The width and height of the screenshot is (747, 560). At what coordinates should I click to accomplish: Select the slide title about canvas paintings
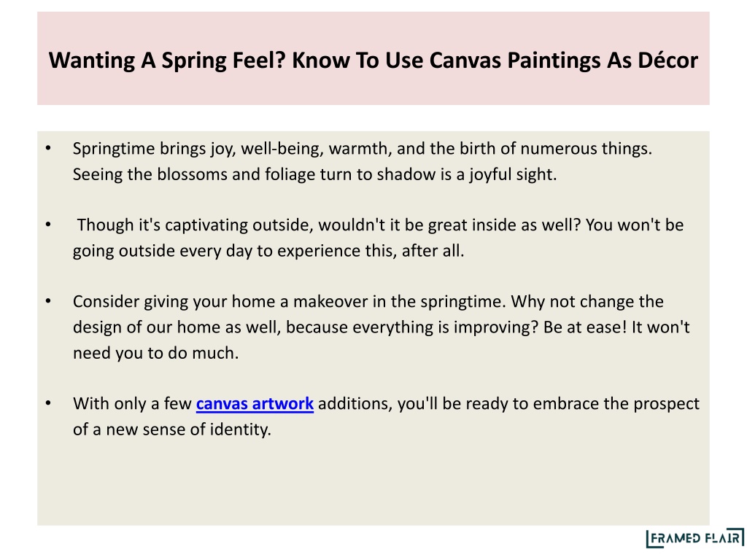[373, 61]
